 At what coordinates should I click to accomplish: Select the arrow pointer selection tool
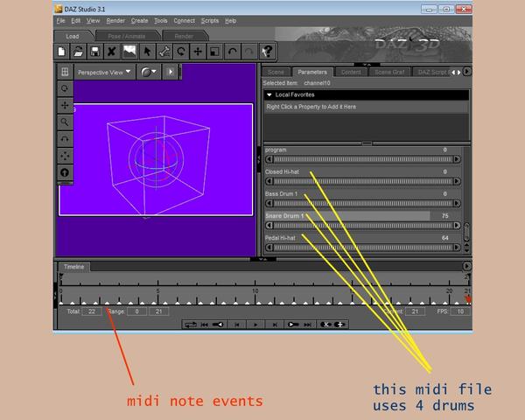click(147, 52)
